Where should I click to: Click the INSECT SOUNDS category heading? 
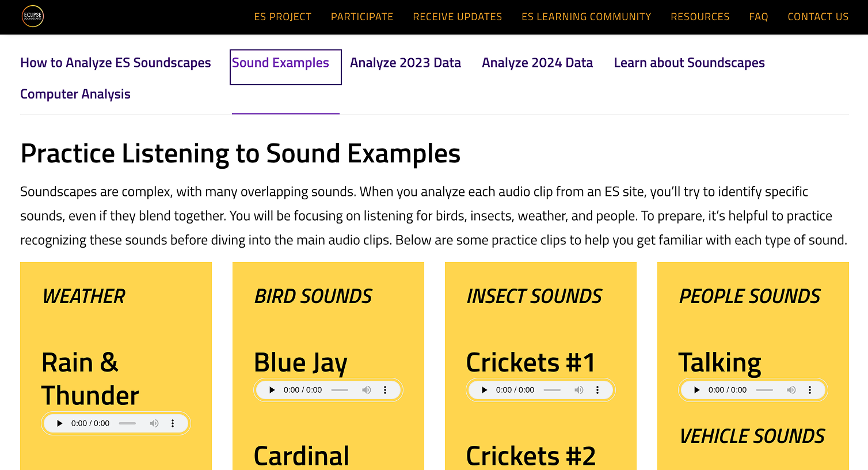[x=534, y=296]
